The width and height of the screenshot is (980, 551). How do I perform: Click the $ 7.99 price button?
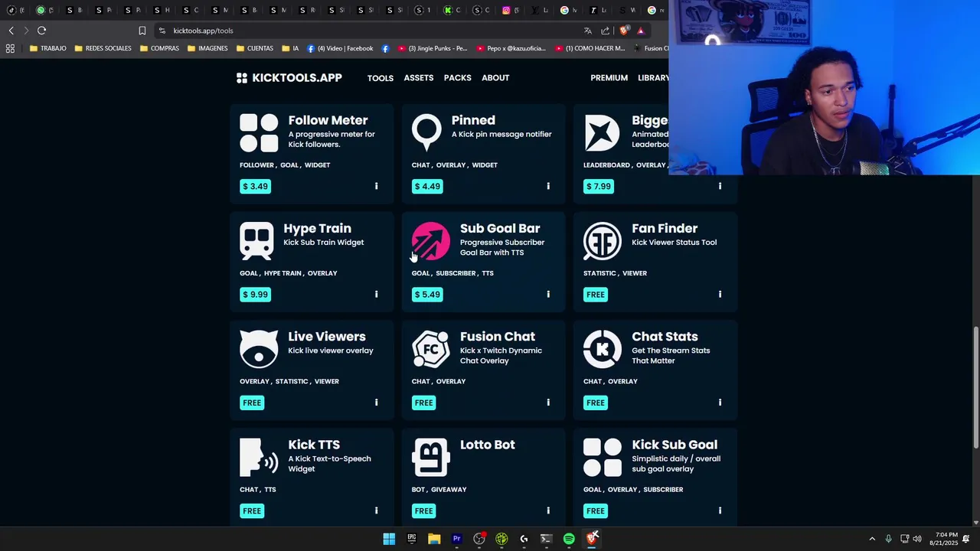coord(599,186)
